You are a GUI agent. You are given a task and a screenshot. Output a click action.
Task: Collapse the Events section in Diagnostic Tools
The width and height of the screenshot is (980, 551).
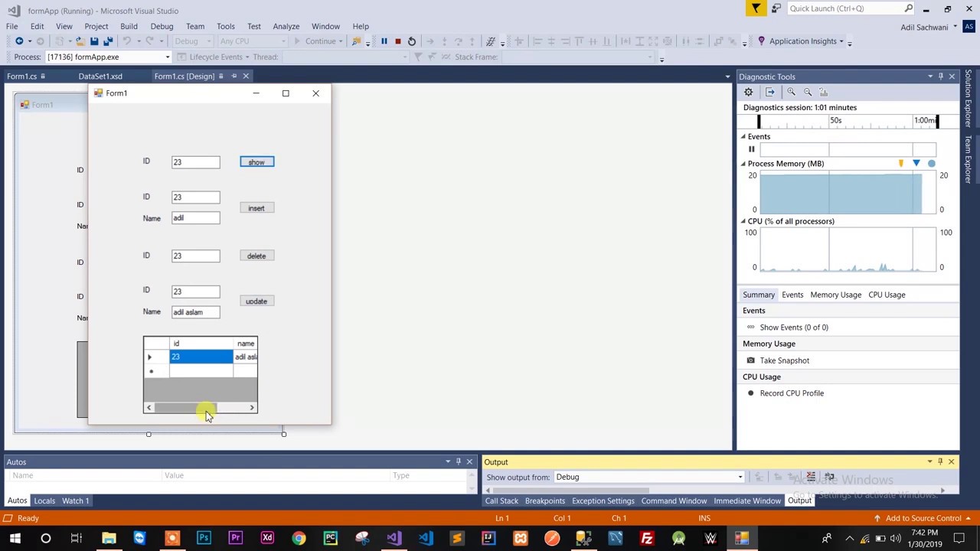[743, 137]
